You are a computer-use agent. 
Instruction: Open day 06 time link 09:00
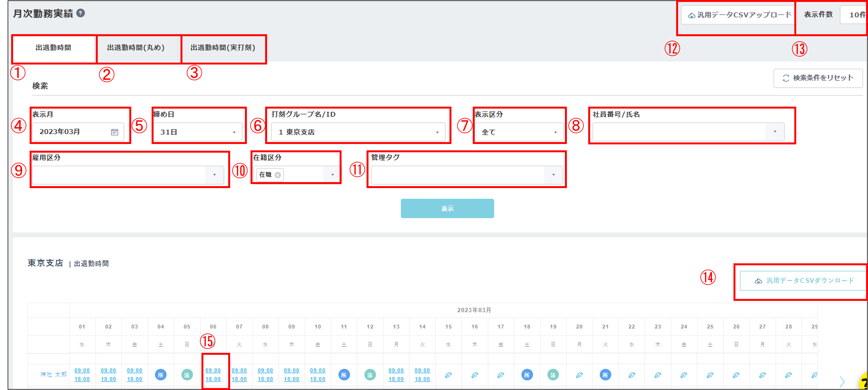coord(213,370)
